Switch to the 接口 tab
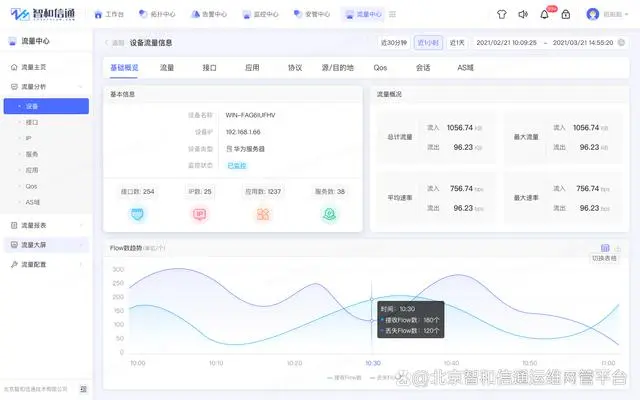 pyautogui.click(x=209, y=68)
